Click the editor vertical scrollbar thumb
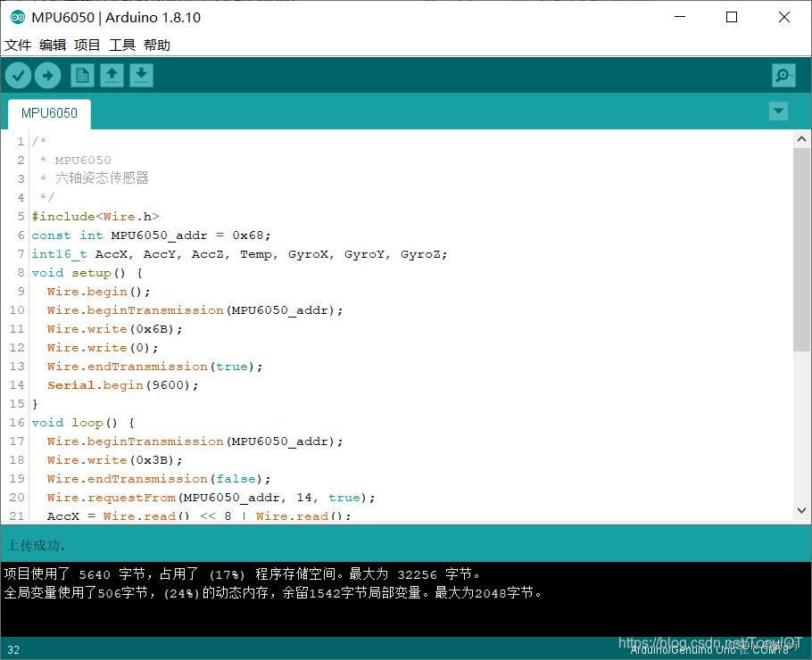This screenshot has height=660, width=812. (x=801, y=250)
